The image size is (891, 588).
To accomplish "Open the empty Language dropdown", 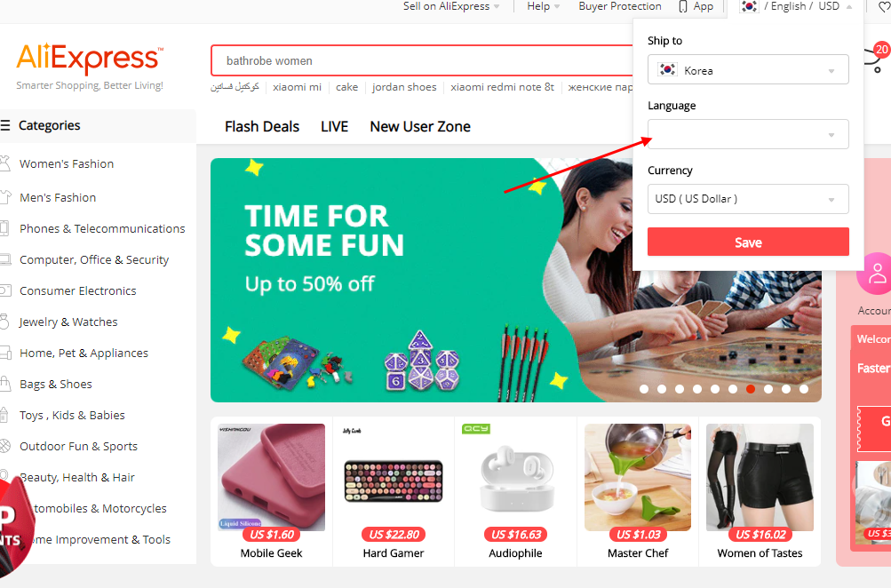I will tap(748, 134).
